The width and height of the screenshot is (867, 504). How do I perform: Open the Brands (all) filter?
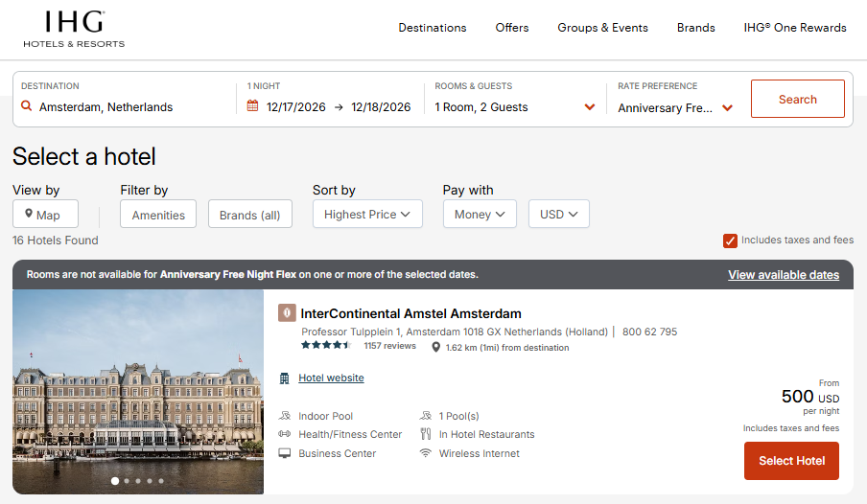click(250, 214)
